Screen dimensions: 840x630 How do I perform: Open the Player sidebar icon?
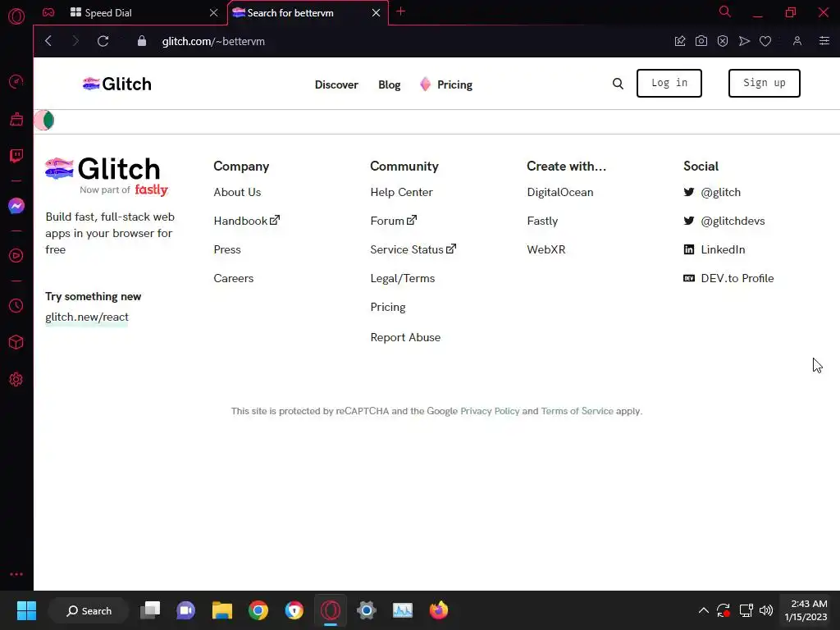[x=16, y=256]
